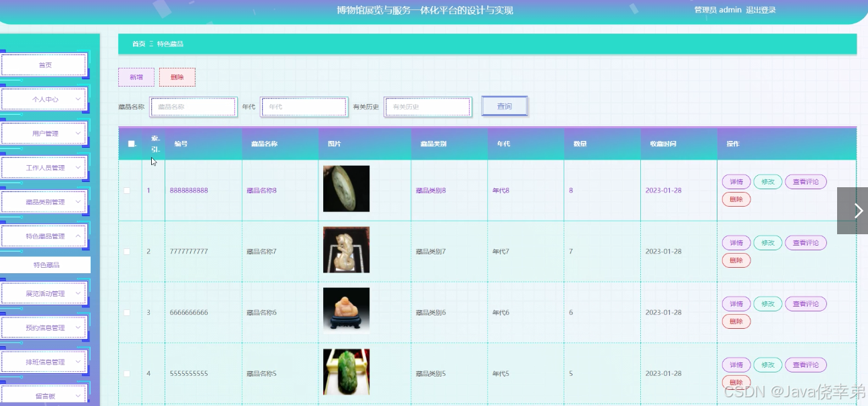The height and width of the screenshot is (406, 868).
Task: Click 首页 breadcrumb link
Action: tap(138, 44)
